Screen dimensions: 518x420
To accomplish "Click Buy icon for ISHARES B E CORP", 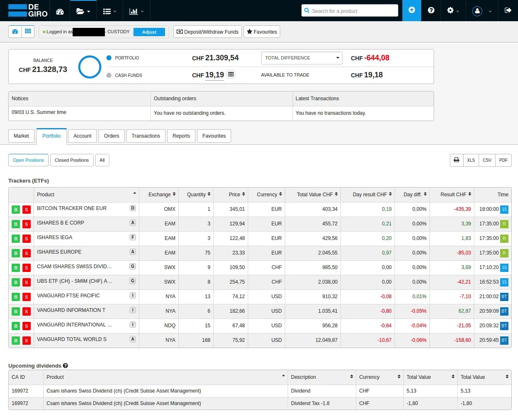I will pos(16,224).
